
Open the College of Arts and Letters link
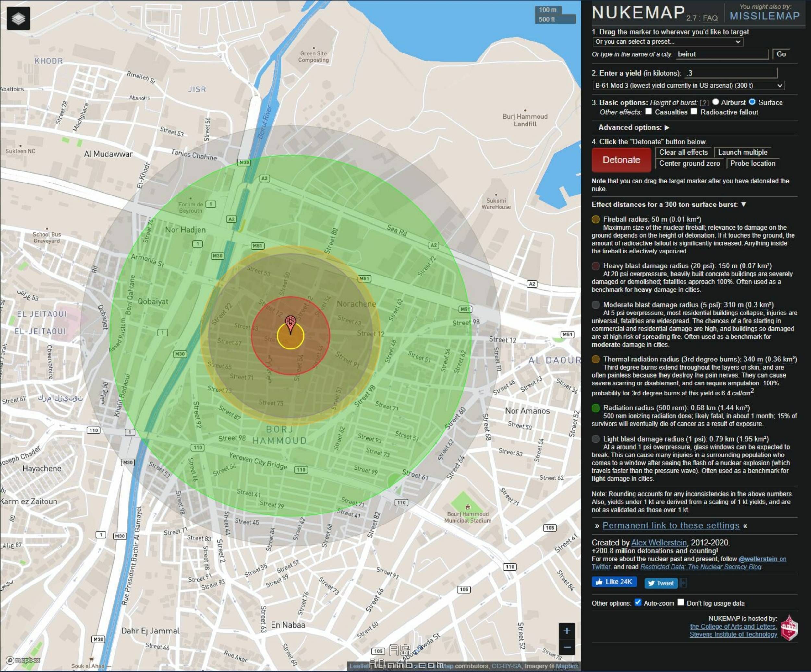[733, 626]
